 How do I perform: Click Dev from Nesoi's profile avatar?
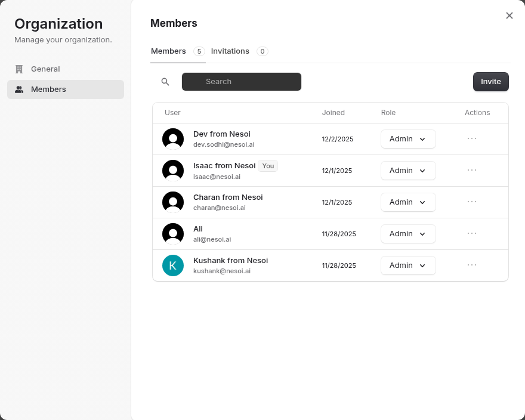point(173,139)
